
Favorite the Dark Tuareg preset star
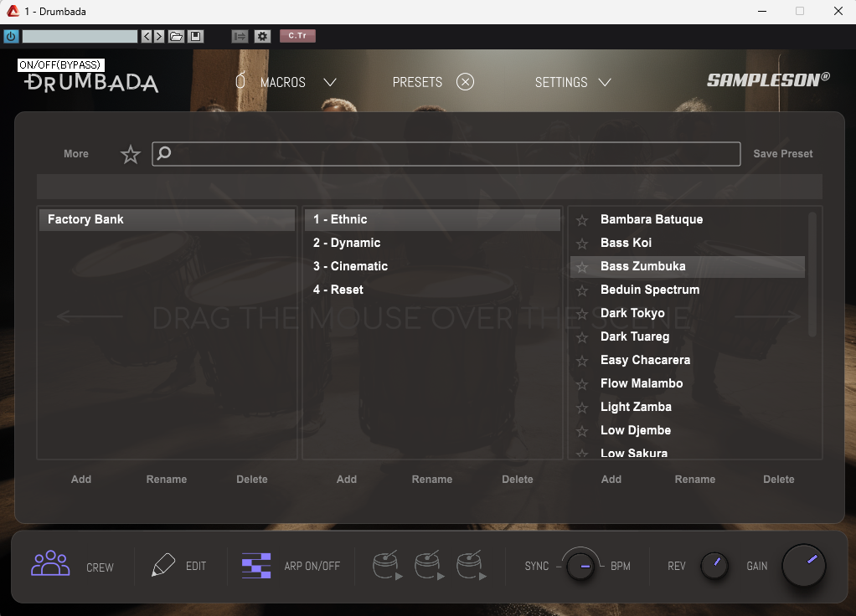582,338
